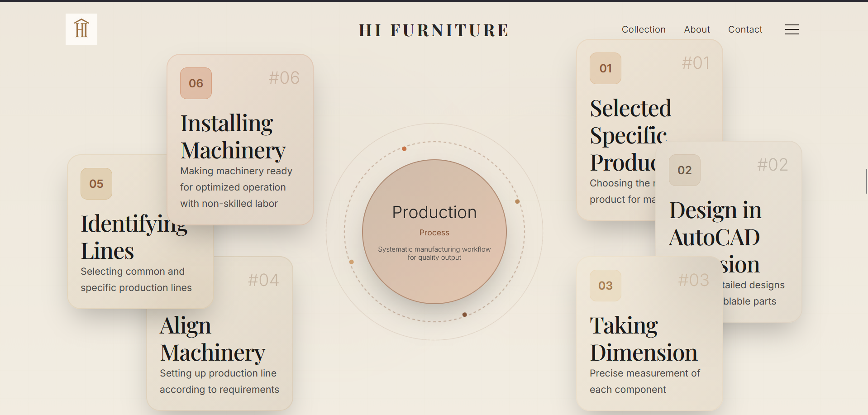Click the 02 step badge

(685, 170)
